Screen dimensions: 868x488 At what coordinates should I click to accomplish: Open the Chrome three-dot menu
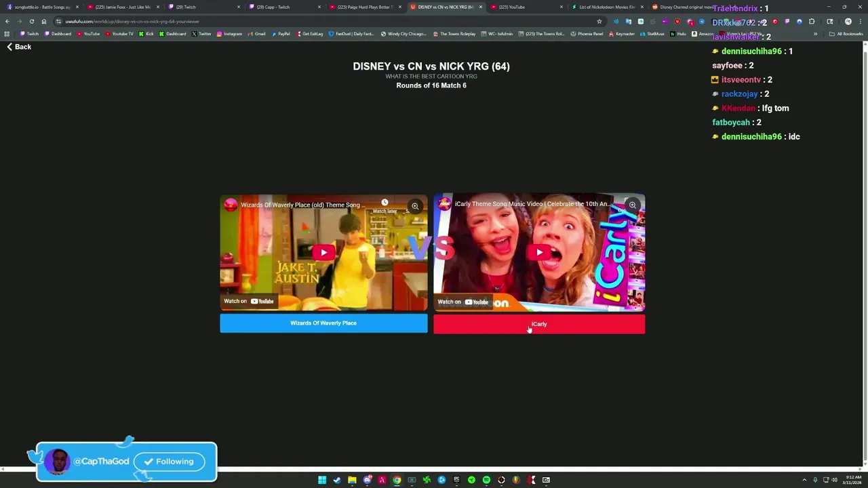[x=861, y=21]
